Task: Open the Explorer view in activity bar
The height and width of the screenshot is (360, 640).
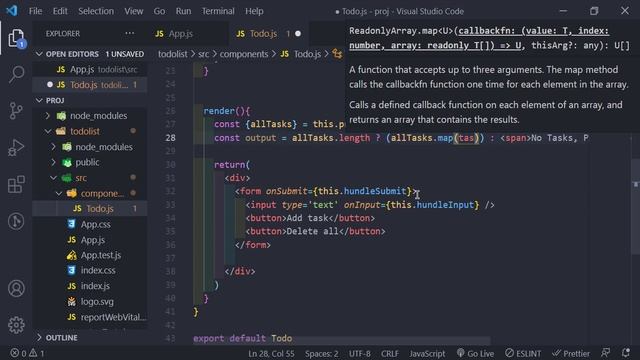Action: tap(16, 38)
